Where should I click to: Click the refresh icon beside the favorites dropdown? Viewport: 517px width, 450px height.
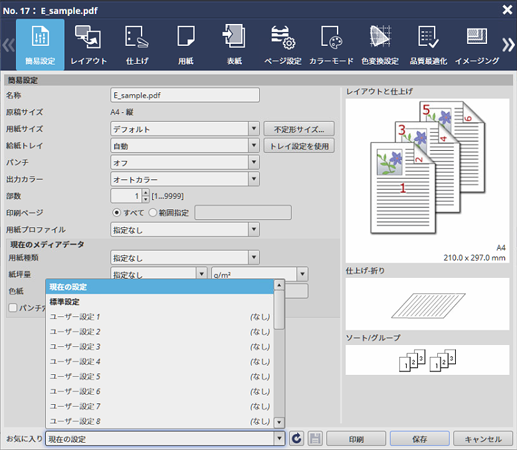296,439
